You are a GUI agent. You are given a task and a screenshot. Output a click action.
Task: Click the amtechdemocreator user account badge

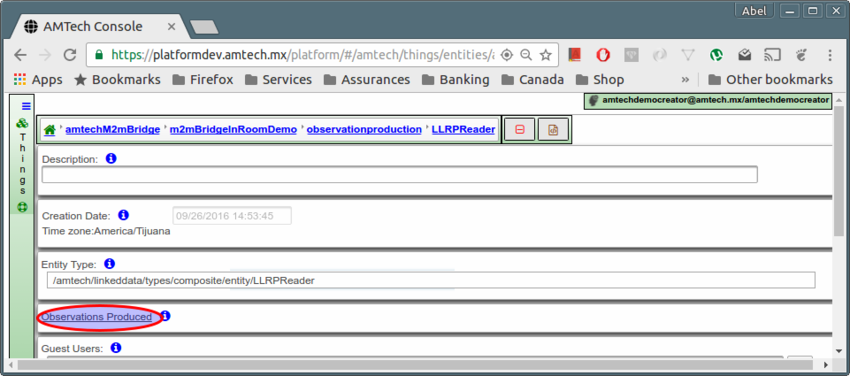coord(708,100)
